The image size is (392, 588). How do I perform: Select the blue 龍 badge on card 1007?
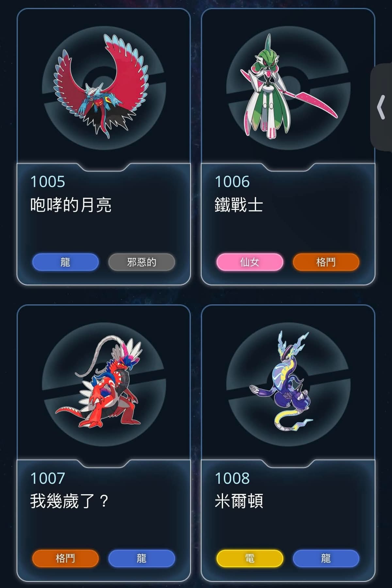tap(142, 558)
